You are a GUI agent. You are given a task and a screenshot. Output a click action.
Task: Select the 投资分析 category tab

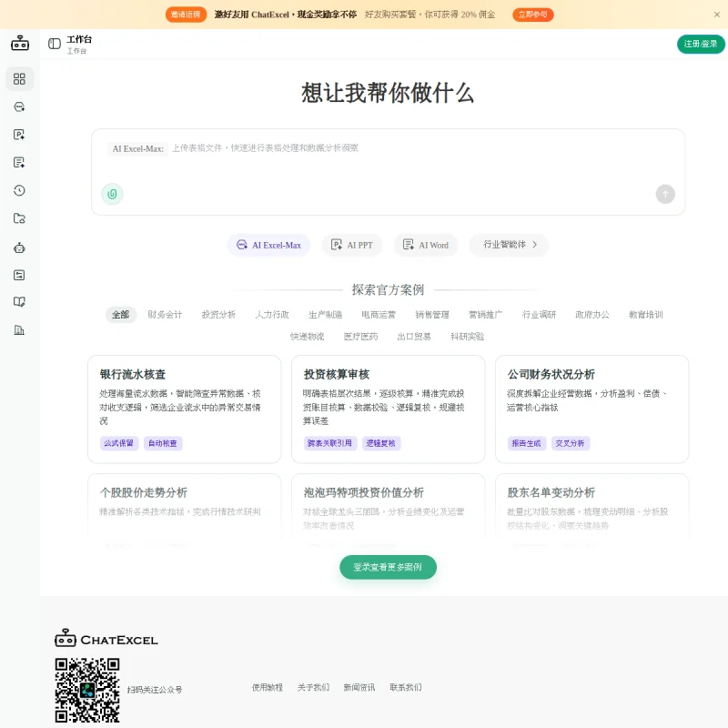tap(218, 315)
